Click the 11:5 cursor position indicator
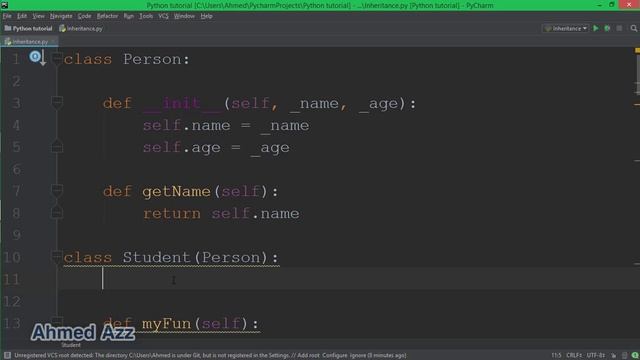 click(x=556, y=356)
